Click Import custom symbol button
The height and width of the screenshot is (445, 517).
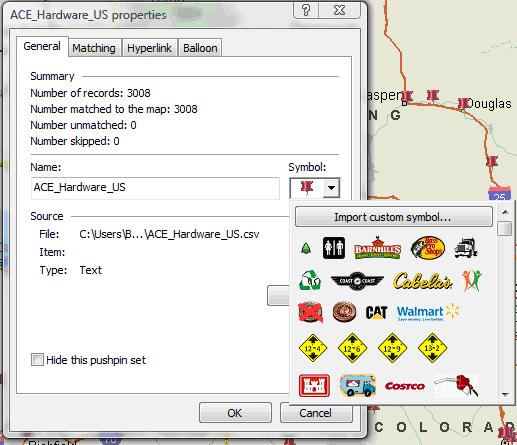(393, 217)
